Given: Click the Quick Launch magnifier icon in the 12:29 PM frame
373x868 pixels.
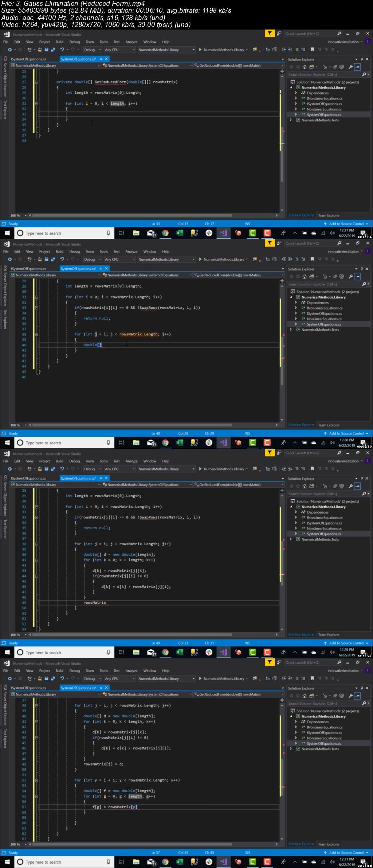Looking at the screenshot, I should click(339, 453).
